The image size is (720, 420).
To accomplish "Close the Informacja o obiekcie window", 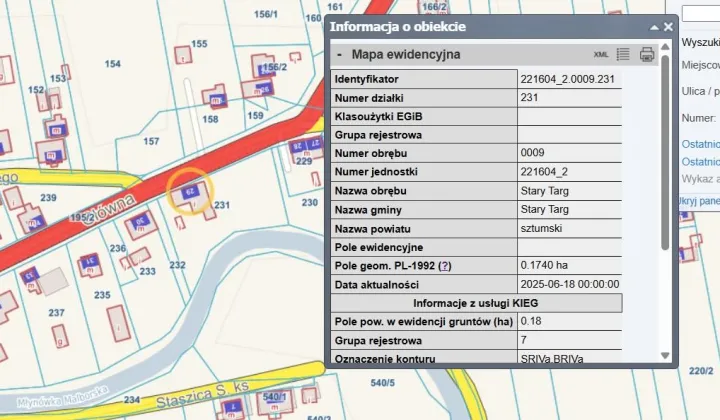I will coord(668,27).
